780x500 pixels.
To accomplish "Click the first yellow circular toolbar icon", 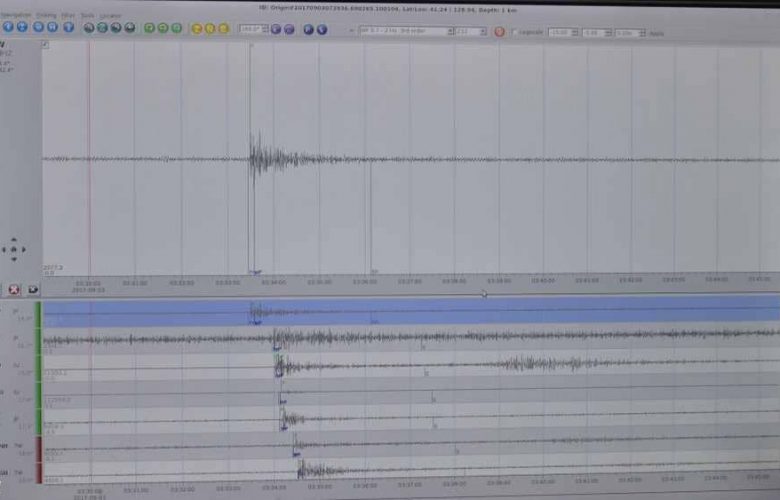I will [196, 29].
